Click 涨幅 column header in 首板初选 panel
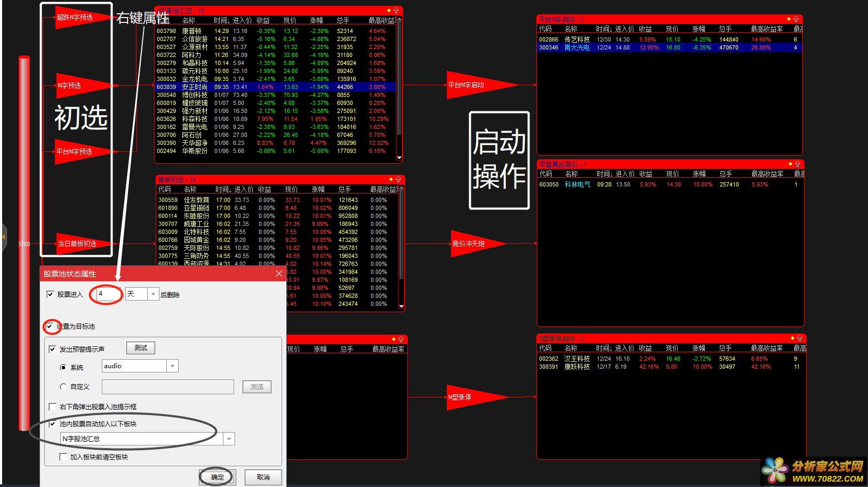The image size is (868, 487). (318, 190)
